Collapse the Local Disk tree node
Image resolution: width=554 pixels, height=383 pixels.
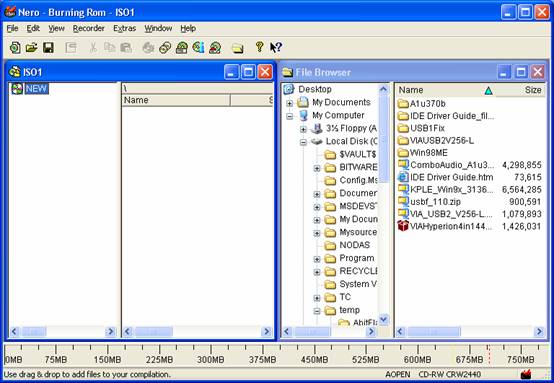click(303, 142)
